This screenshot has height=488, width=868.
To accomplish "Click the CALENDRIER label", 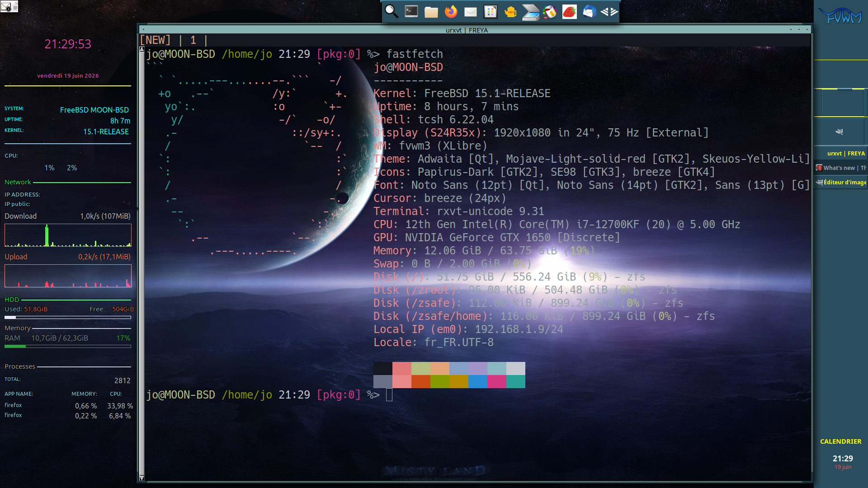I will [841, 441].
